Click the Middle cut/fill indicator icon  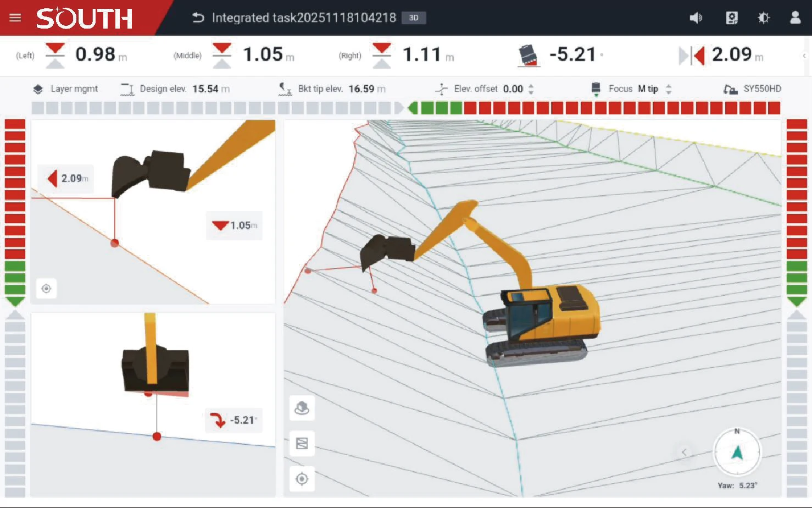pyautogui.click(x=222, y=56)
